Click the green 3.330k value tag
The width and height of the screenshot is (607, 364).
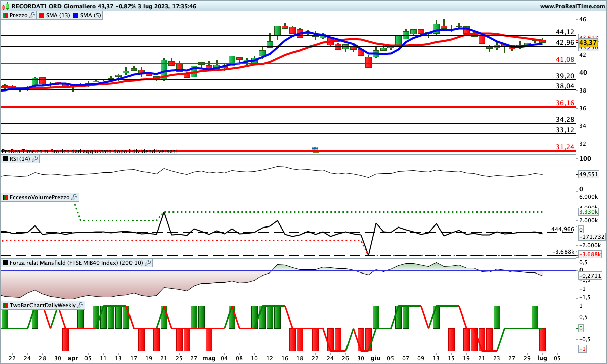(x=588, y=212)
